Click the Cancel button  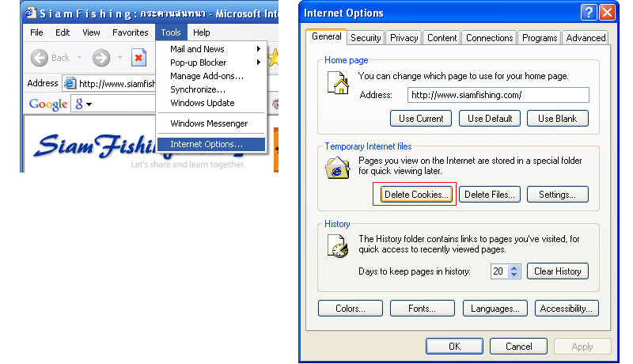[519, 347]
